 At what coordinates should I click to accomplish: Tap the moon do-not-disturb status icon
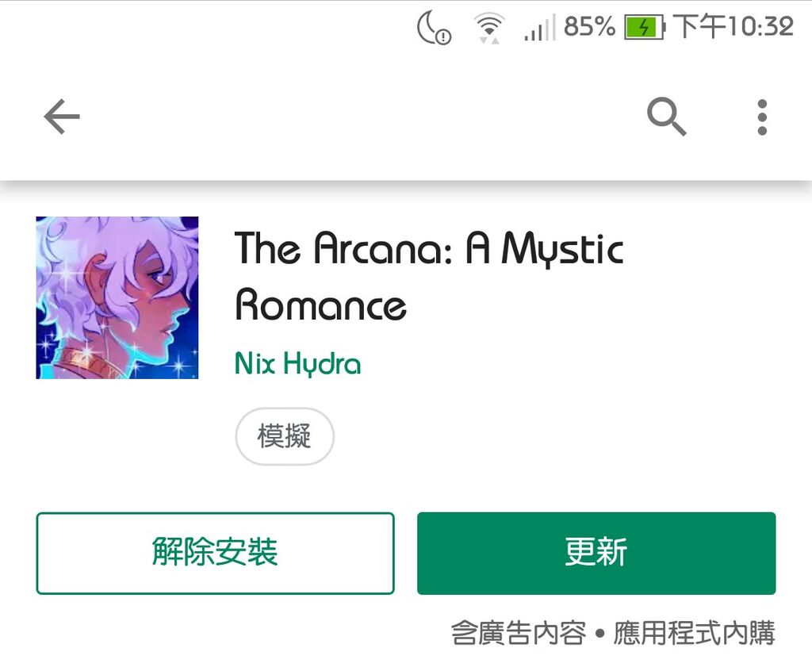click(x=434, y=28)
